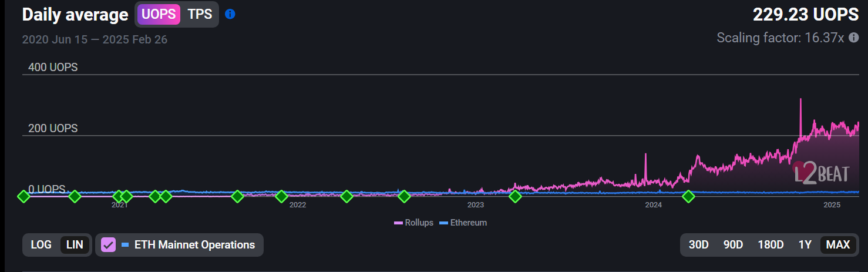This screenshot has height=272, width=868.
Task: Choose the 90D time range
Action: [x=733, y=245]
